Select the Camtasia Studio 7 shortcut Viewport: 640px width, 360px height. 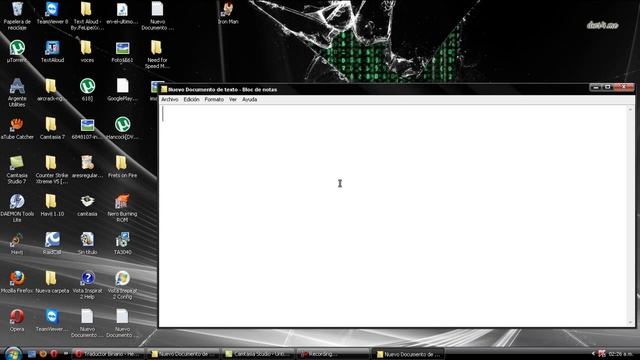click(x=17, y=170)
